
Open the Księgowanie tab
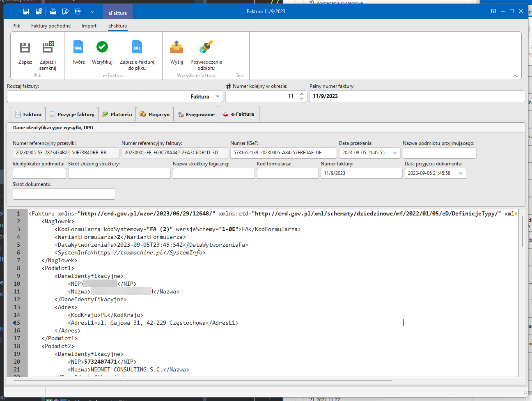tap(196, 115)
